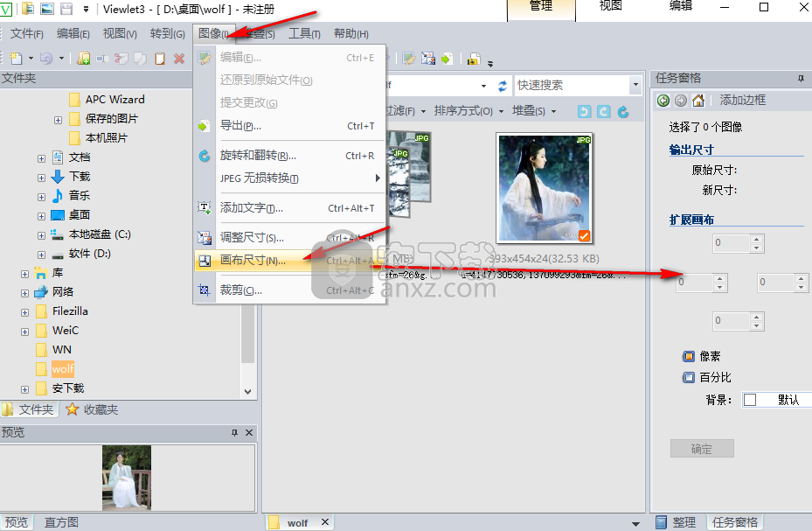Open the 快速搜索 dropdown arrow

(x=635, y=85)
